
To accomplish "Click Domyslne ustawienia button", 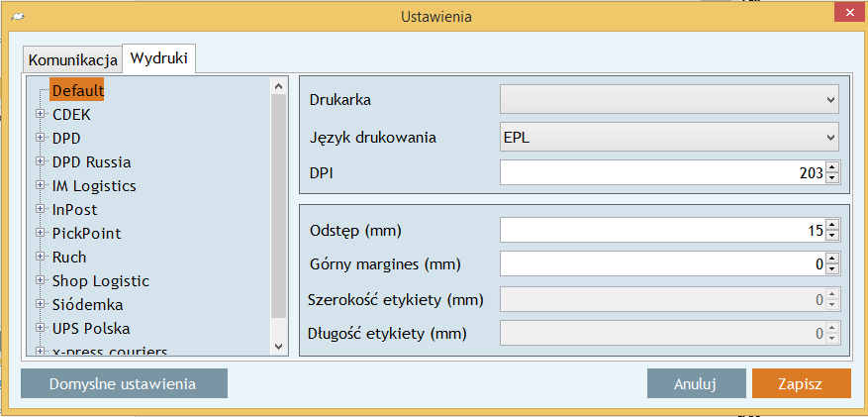I will tap(124, 383).
